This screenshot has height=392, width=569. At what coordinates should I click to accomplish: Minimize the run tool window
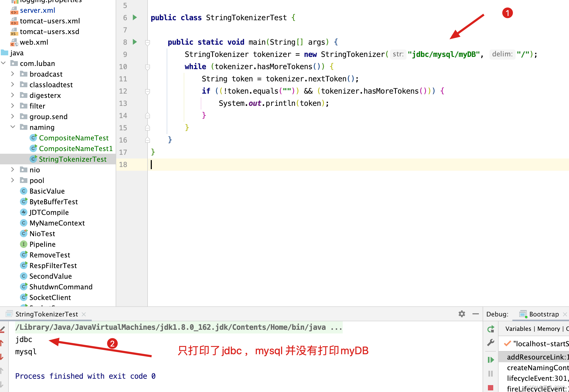click(476, 314)
